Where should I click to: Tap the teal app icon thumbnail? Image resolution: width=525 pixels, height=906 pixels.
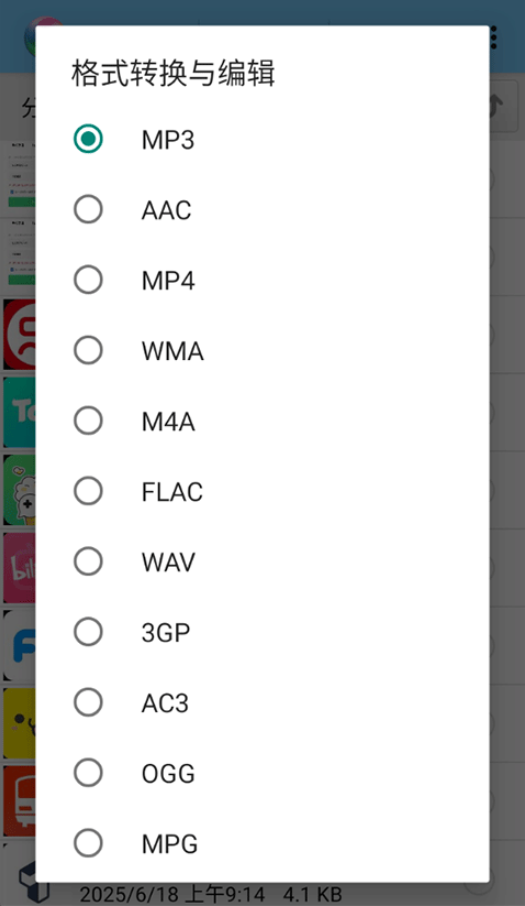click(x=19, y=413)
